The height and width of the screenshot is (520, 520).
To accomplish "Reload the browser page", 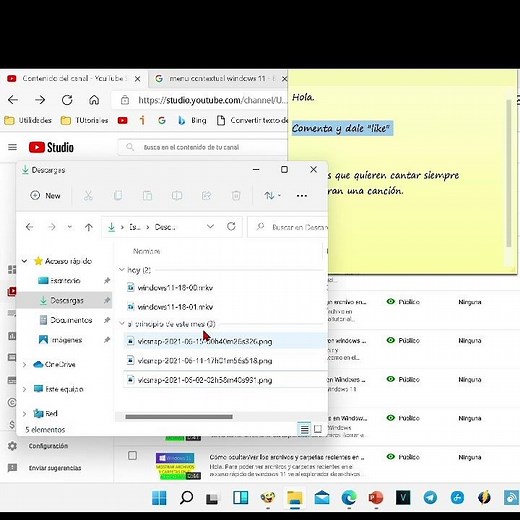I will point(67,100).
